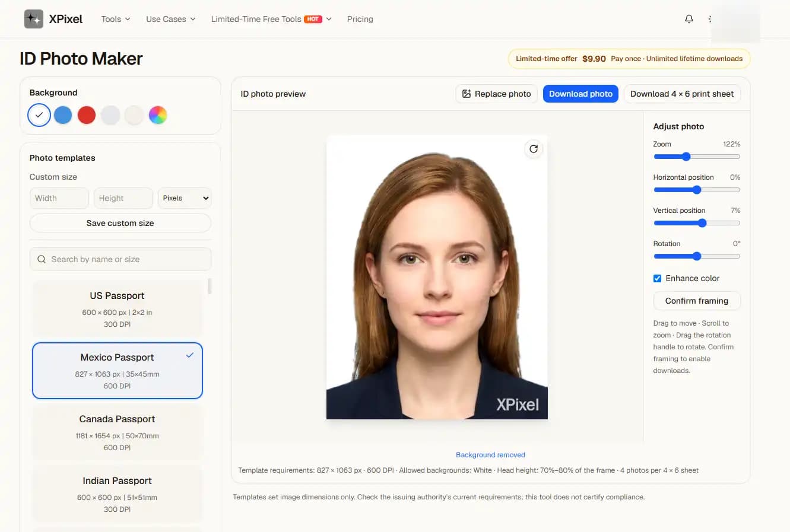Image resolution: width=790 pixels, height=532 pixels.
Task: Click the Rotation slider handle
Action: 697,256
